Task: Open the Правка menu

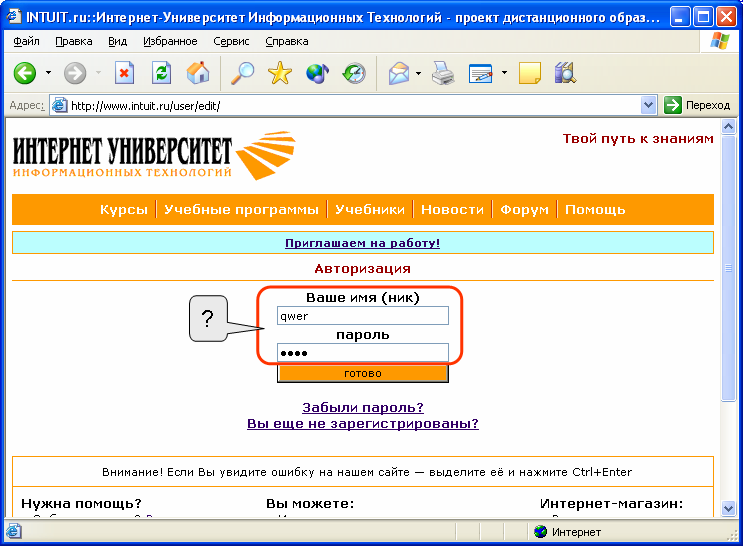Action: [x=73, y=41]
